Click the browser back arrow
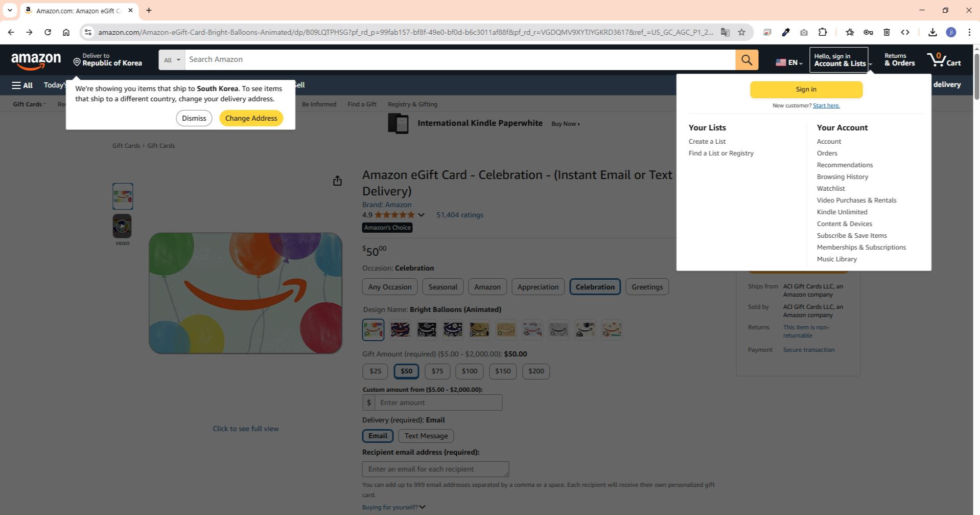Viewport: 980px width, 515px height. point(11,32)
